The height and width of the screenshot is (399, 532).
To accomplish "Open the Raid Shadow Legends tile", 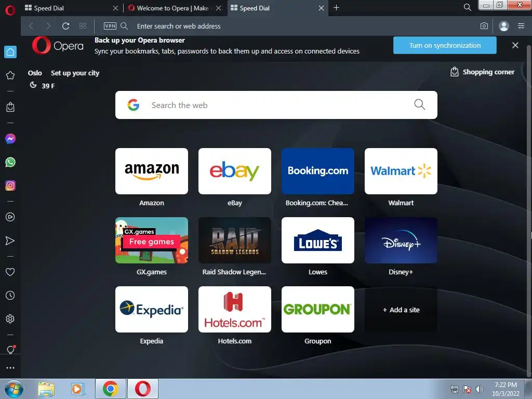I will pos(235,240).
